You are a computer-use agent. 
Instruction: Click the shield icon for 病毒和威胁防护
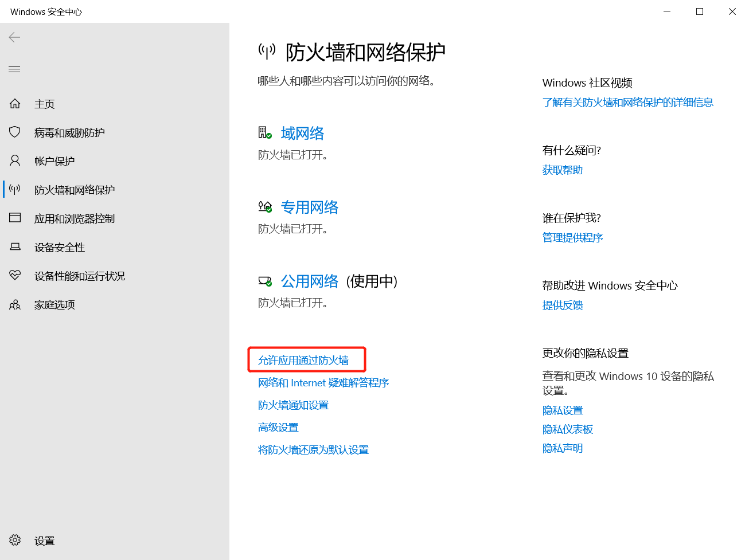pos(15,132)
